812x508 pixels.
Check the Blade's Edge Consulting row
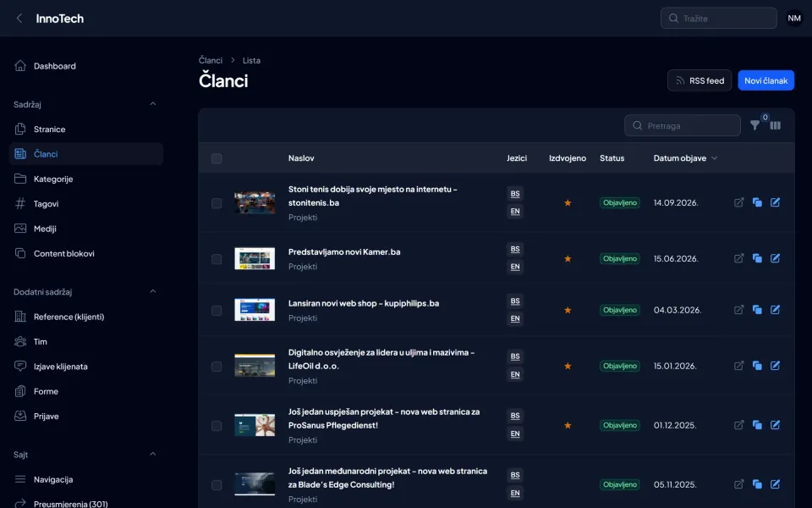coord(217,485)
